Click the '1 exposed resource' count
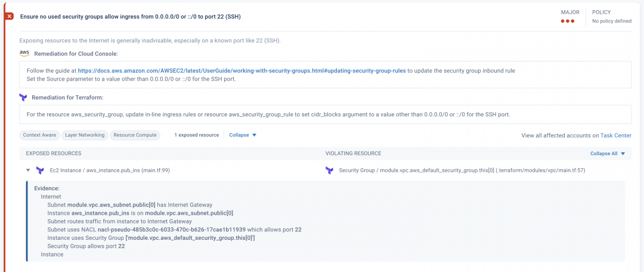This screenshot has width=644, height=272. point(196,135)
